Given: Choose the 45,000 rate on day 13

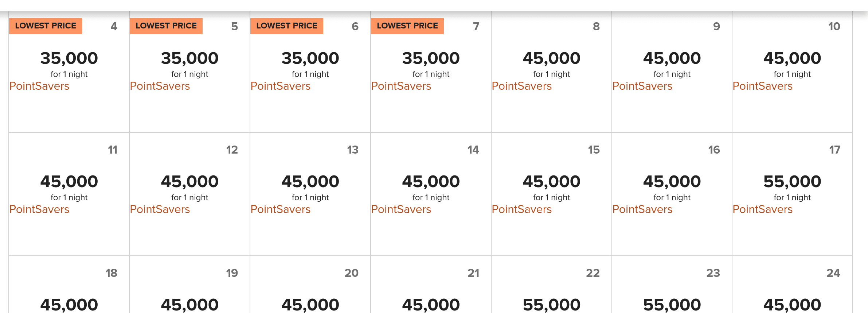Looking at the screenshot, I should tap(310, 182).
